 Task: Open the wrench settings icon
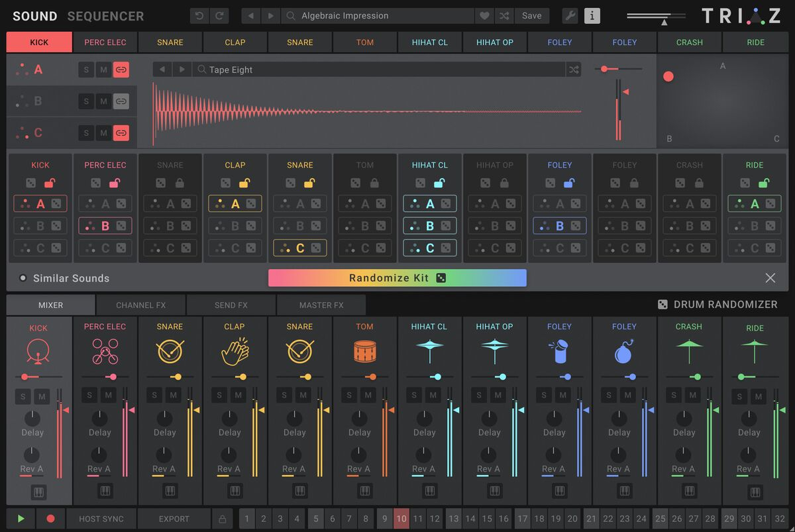tap(570, 16)
